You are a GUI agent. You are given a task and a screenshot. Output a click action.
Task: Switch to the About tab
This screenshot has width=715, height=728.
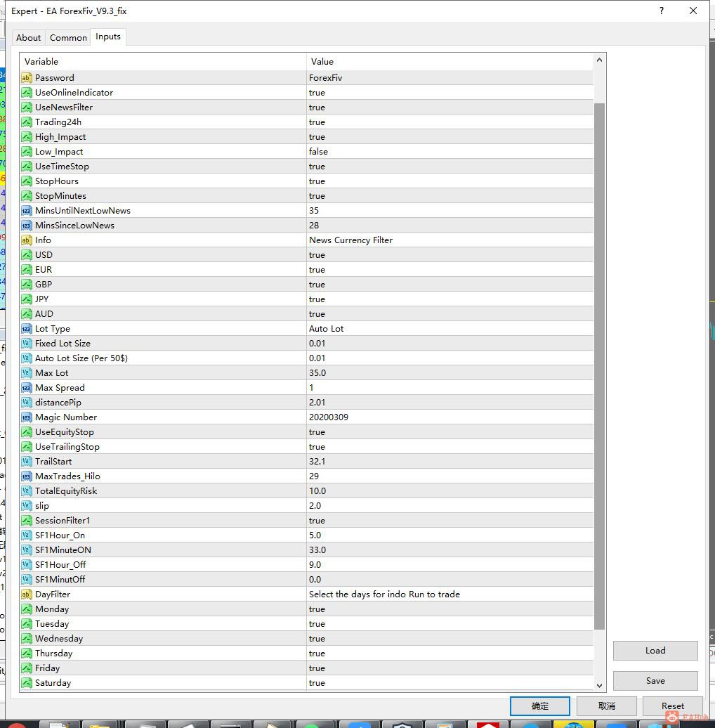click(x=28, y=38)
